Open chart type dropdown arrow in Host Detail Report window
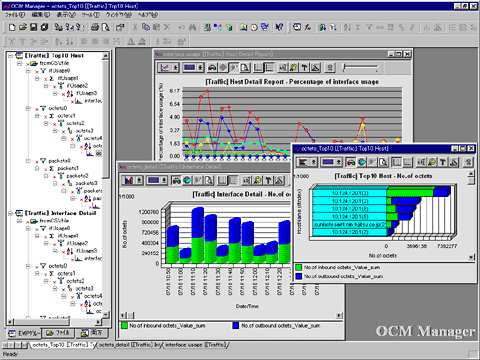Image resolution: width=480 pixels, height=360 pixels. 175,68
